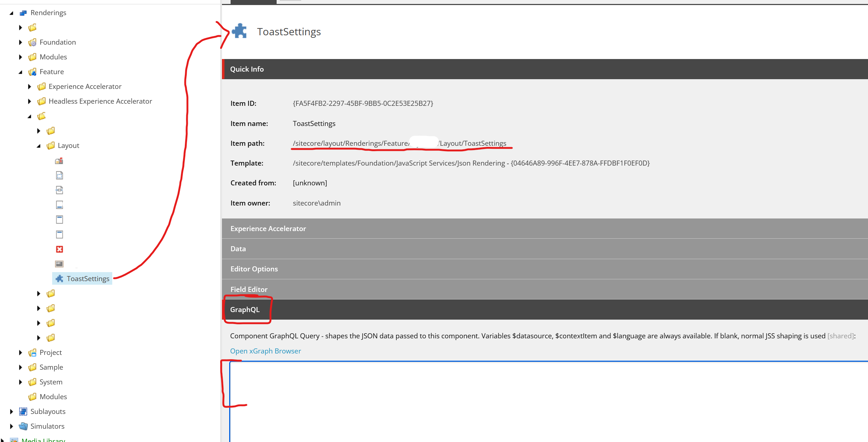Select ToastSettings item in the tree
This screenshot has width=868, height=442.
point(88,279)
